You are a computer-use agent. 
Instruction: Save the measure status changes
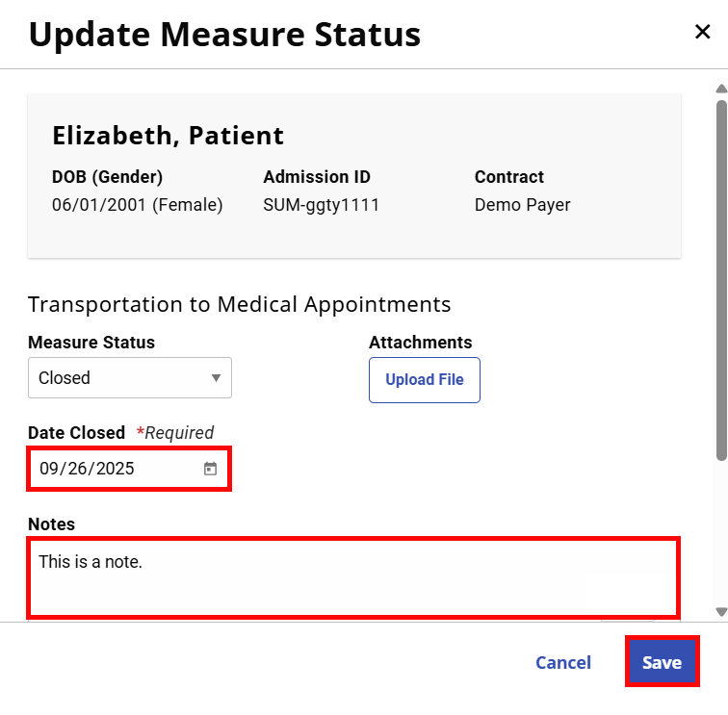(662, 662)
